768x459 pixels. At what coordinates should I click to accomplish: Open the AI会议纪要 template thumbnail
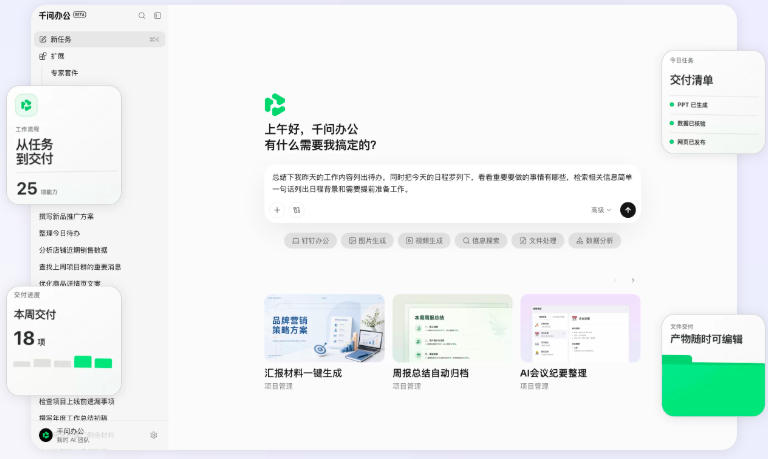(x=580, y=328)
